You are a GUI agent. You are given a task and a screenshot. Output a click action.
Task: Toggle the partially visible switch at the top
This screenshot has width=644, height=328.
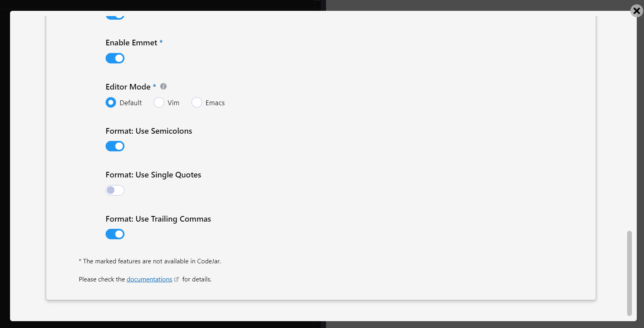pyautogui.click(x=115, y=17)
